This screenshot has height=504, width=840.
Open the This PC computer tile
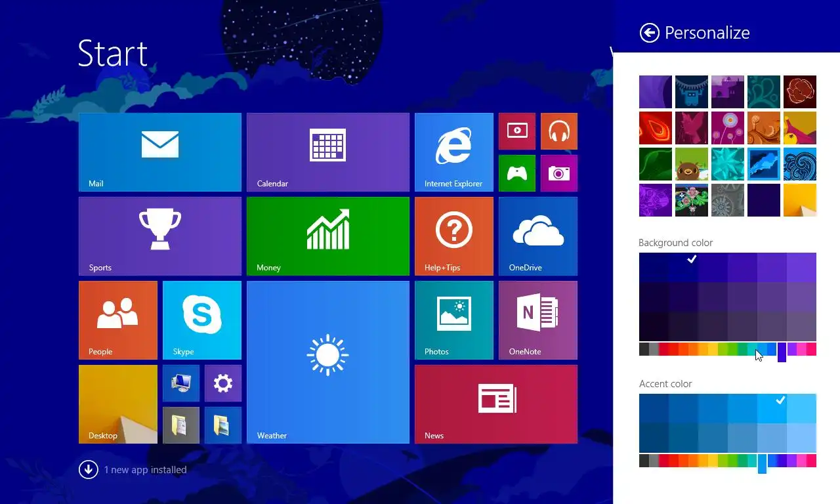coord(181,383)
